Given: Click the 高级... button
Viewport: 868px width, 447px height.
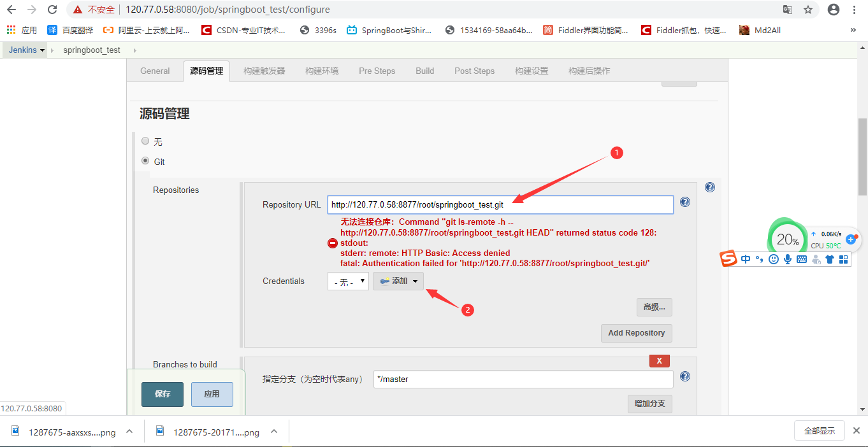Looking at the screenshot, I should click(654, 307).
